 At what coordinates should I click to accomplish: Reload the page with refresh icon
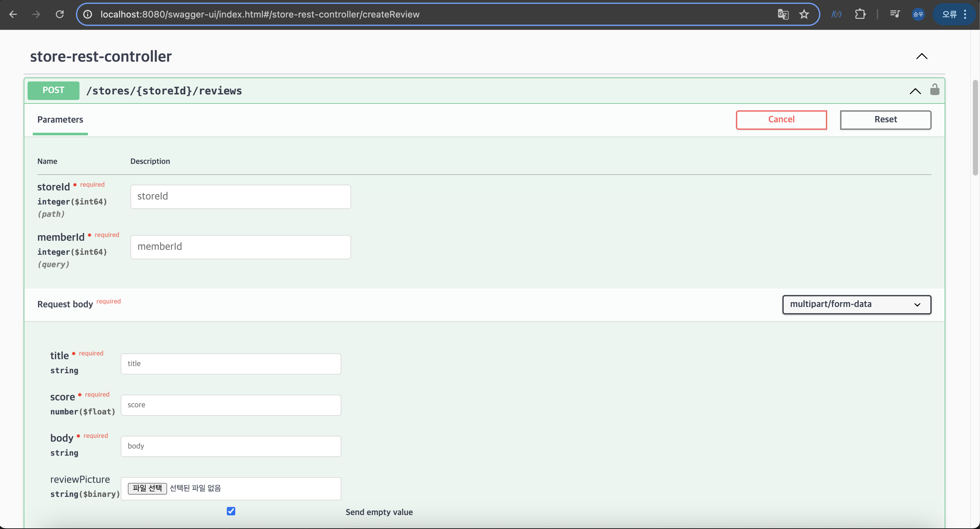60,15
